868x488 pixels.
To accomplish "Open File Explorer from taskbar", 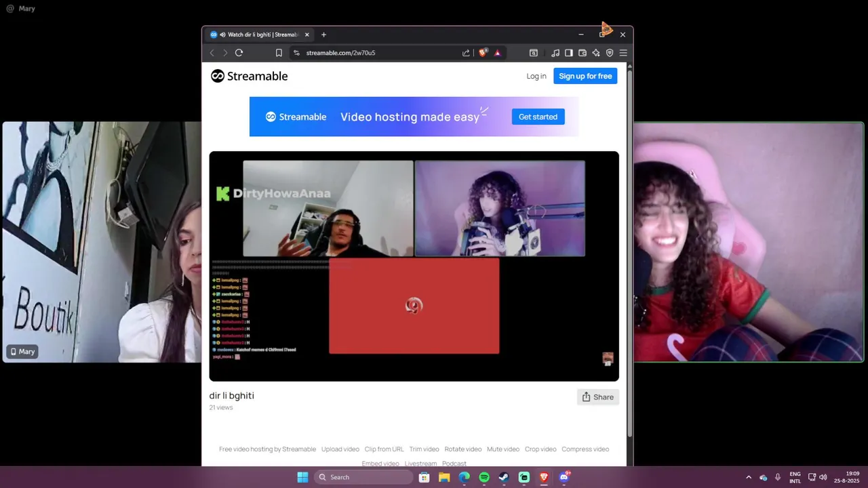I will [444, 477].
